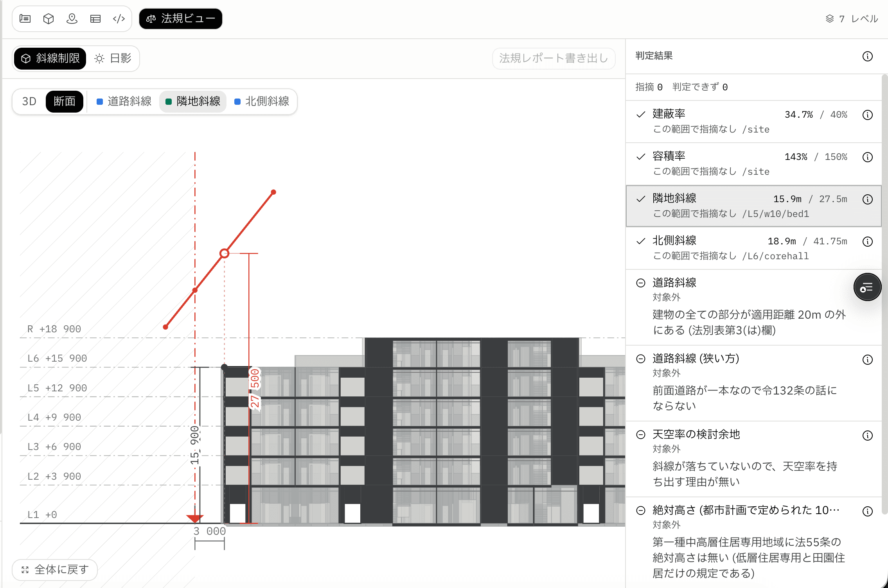Select the 容積率 143% / 150% row
This screenshot has width=888, height=588.
(753, 164)
